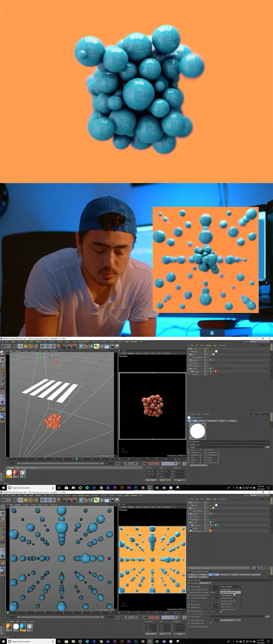Image resolution: width=273 pixels, height=644 pixels.
Task: Click Record keyframe icon in the blue-spheres window
Action: pos(150,617)
